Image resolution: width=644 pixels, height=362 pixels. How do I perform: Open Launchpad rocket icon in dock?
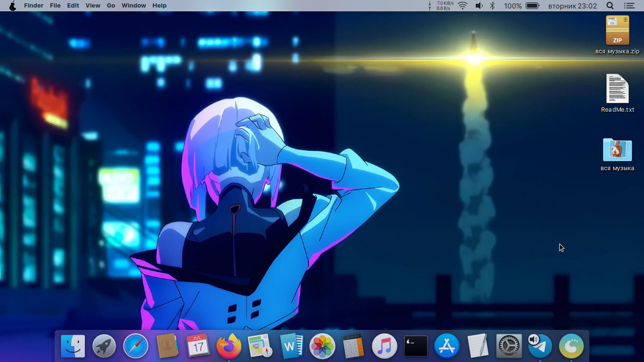[x=104, y=346]
